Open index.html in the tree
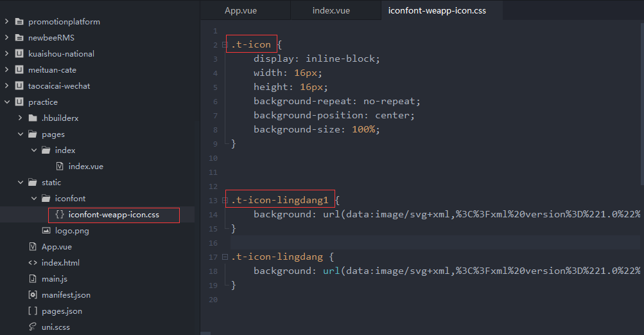Image resolution: width=644 pixels, height=335 pixels. click(x=60, y=262)
